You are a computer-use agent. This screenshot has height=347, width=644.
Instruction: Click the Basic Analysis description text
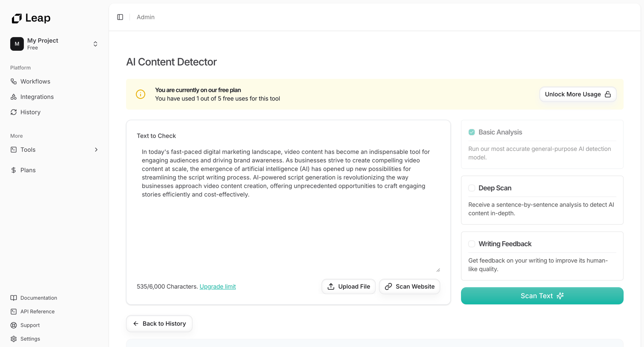click(x=540, y=153)
